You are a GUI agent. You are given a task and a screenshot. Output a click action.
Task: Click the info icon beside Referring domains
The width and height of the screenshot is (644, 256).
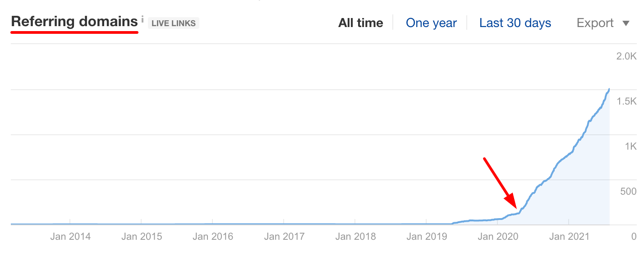point(143,19)
